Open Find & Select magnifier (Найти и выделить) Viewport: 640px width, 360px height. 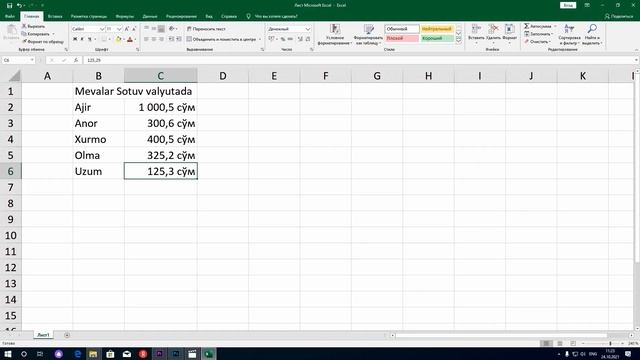(592, 34)
